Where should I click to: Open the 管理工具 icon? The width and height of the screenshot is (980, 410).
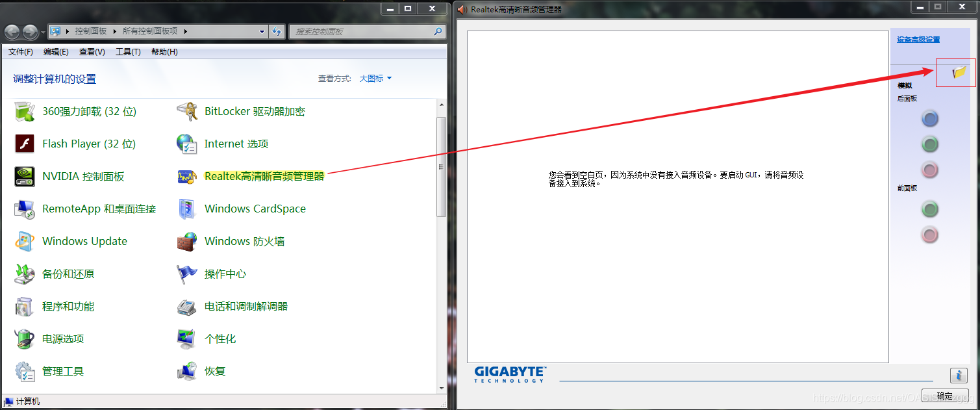tap(25, 371)
